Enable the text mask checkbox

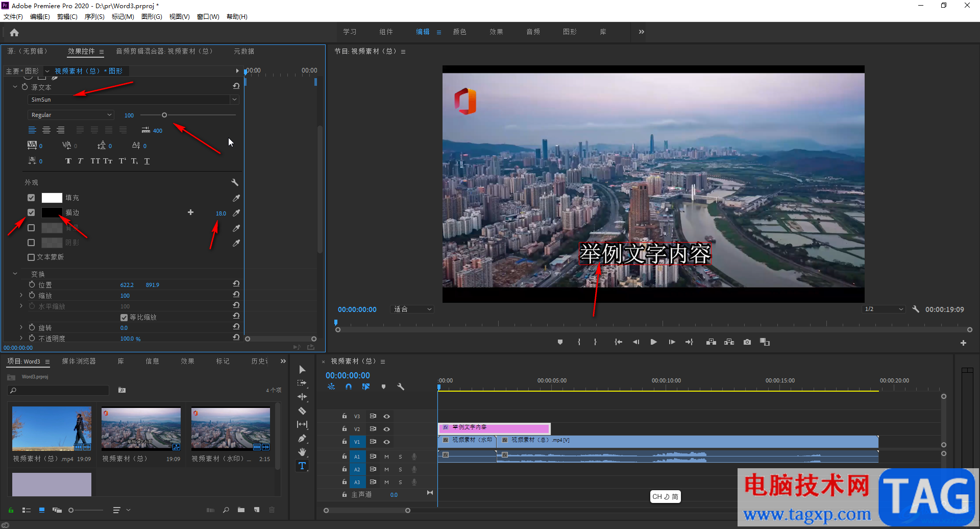tap(31, 257)
